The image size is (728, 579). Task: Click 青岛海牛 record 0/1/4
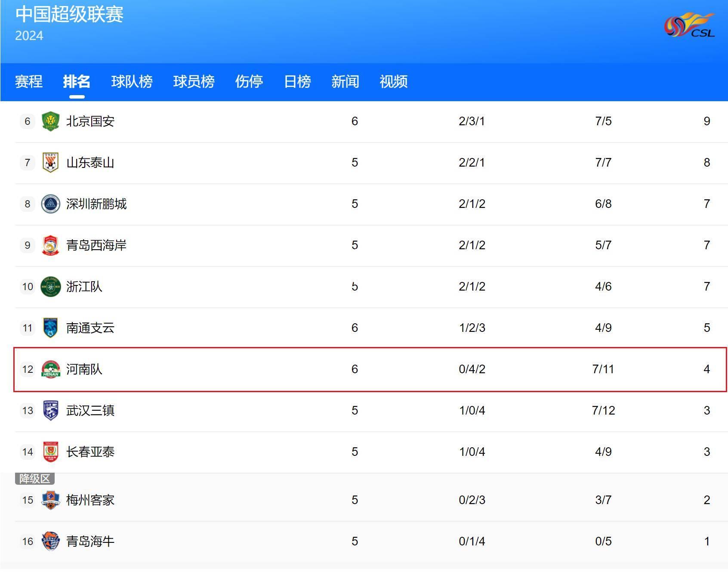coord(472,542)
